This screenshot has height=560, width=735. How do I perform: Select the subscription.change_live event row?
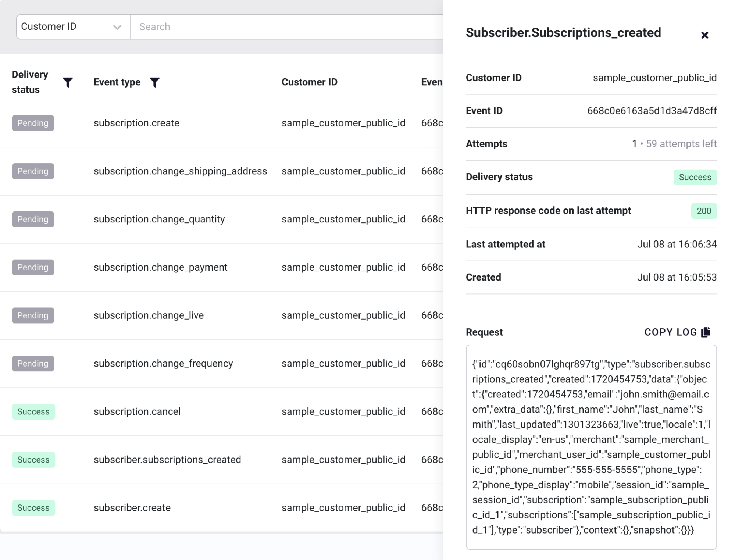pos(221,315)
